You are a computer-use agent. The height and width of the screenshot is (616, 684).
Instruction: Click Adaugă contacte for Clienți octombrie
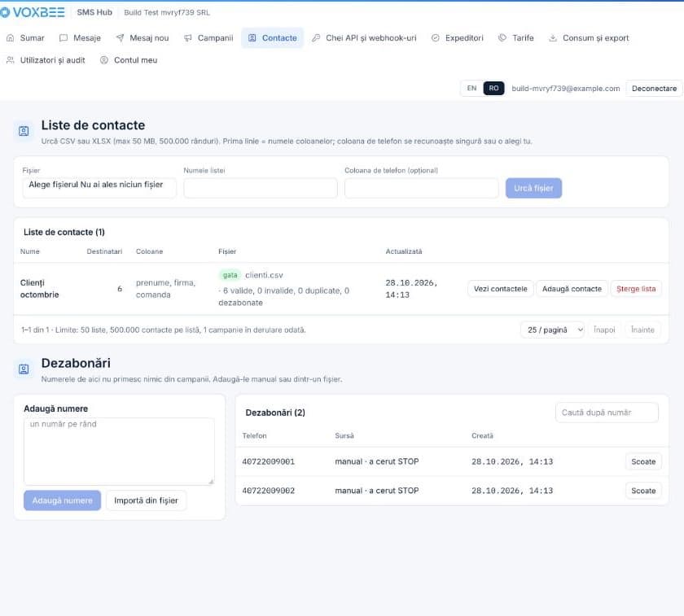(x=572, y=289)
